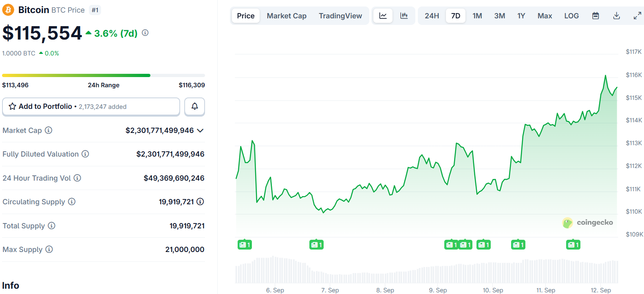Click the $113,496 24h low value
Viewport: 644px width, 294px height.
[15, 85]
